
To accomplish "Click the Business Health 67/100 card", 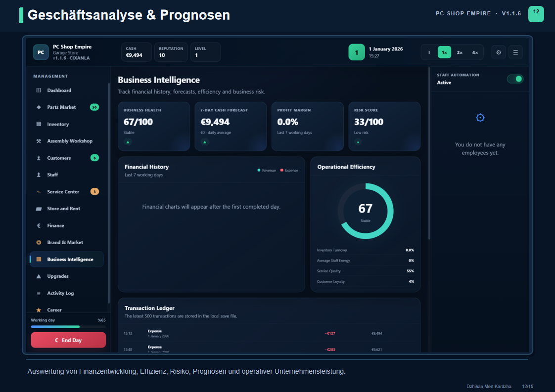I will click(154, 127).
